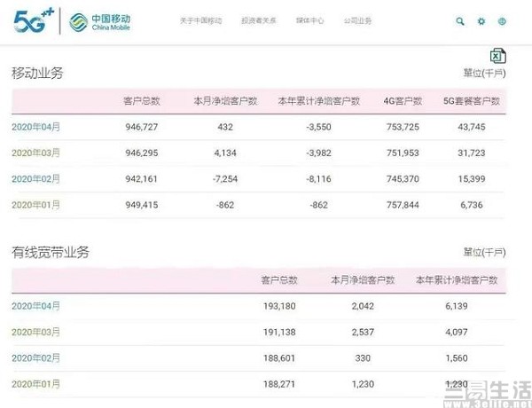Select 2020年01月 in the 有线宽带业务 table
The width and height of the screenshot is (532, 408).
(x=35, y=383)
